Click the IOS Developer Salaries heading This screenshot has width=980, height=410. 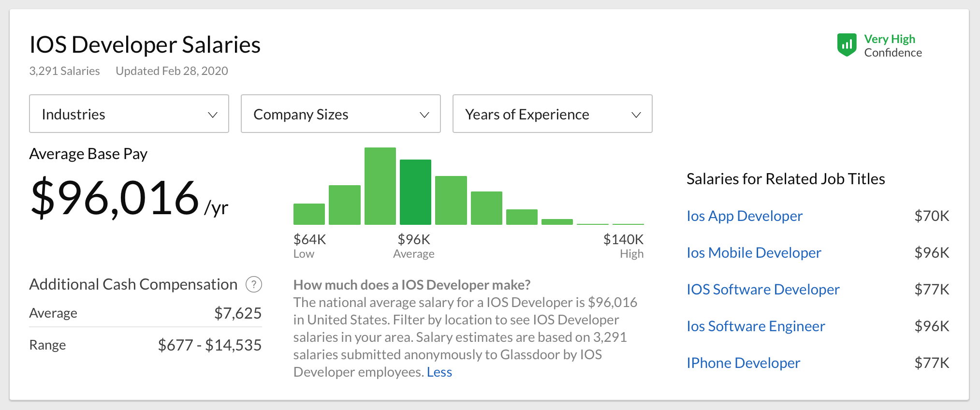click(x=145, y=44)
